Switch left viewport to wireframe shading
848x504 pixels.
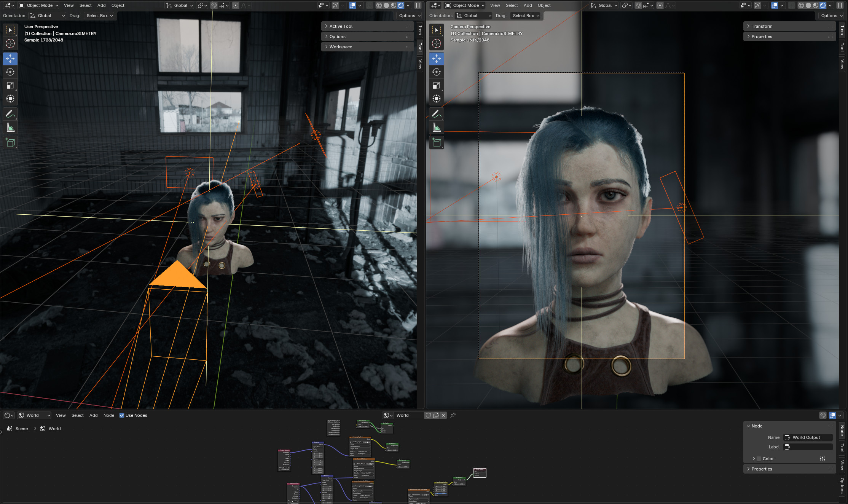(x=379, y=5)
